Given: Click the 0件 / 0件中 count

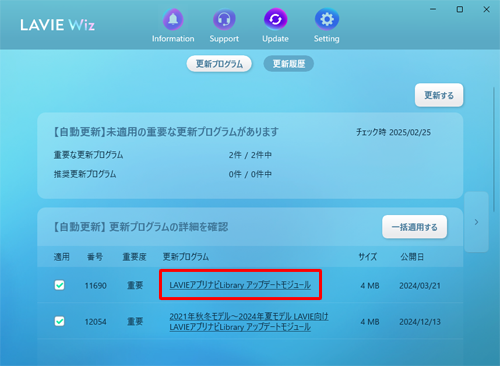Looking at the screenshot, I should (x=250, y=174).
